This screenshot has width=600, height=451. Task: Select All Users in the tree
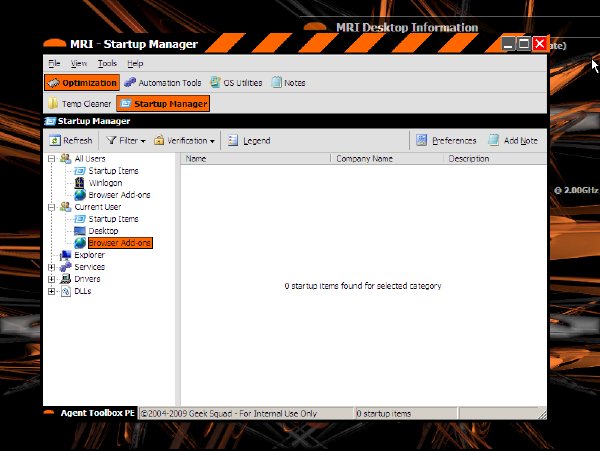click(x=90, y=158)
